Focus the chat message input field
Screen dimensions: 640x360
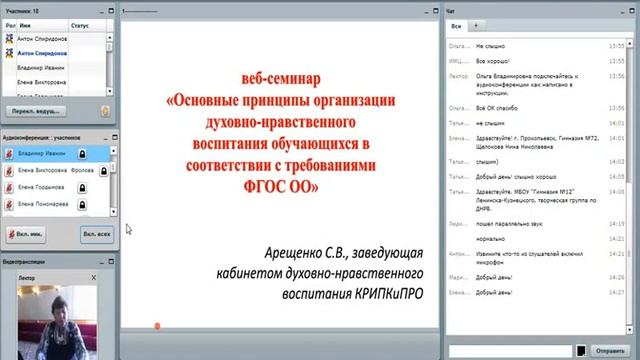coord(511,351)
